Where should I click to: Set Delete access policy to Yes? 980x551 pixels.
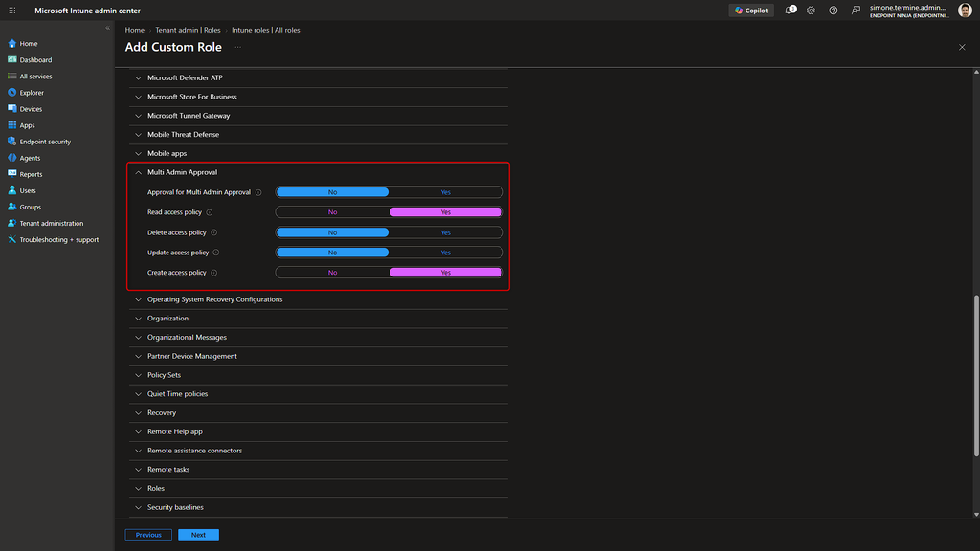pyautogui.click(x=446, y=232)
